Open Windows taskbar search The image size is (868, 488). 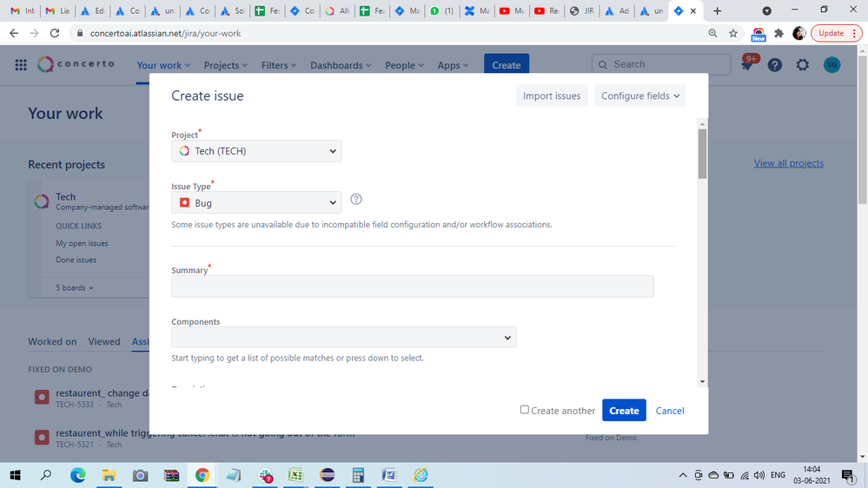pyautogui.click(x=46, y=475)
